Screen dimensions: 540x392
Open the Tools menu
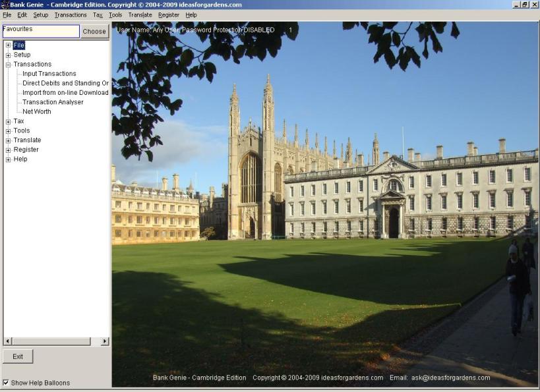click(x=115, y=14)
